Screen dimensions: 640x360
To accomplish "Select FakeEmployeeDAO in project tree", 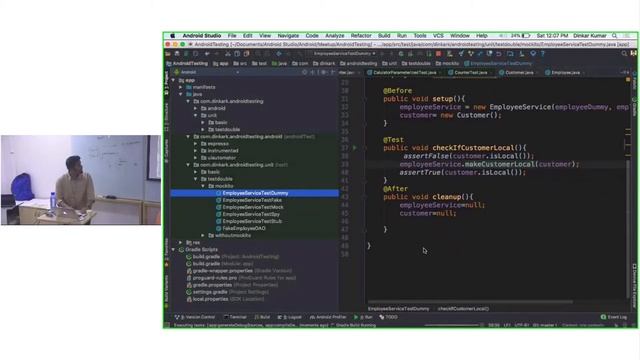I will pos(244,228).
